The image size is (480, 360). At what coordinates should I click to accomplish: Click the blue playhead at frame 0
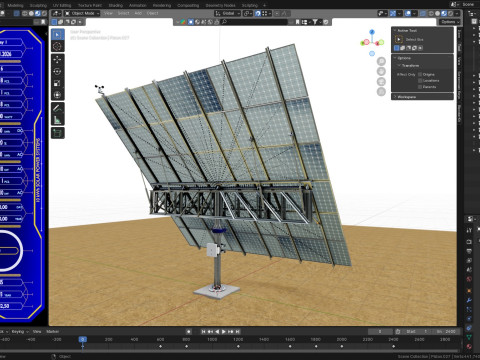tap(83, 339)
